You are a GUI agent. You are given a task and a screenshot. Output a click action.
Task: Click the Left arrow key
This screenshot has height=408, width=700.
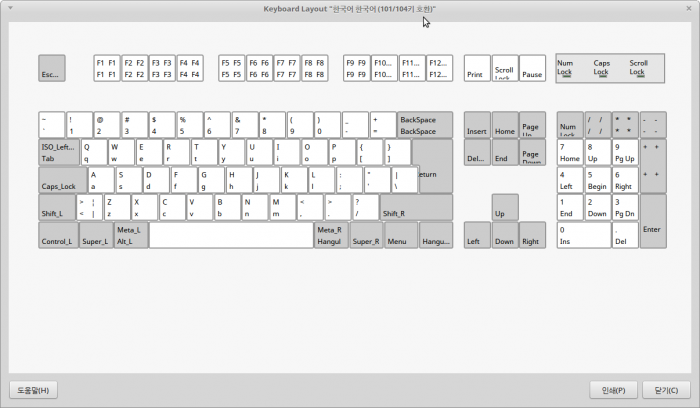pyautogui.click(x=477, y=235)
